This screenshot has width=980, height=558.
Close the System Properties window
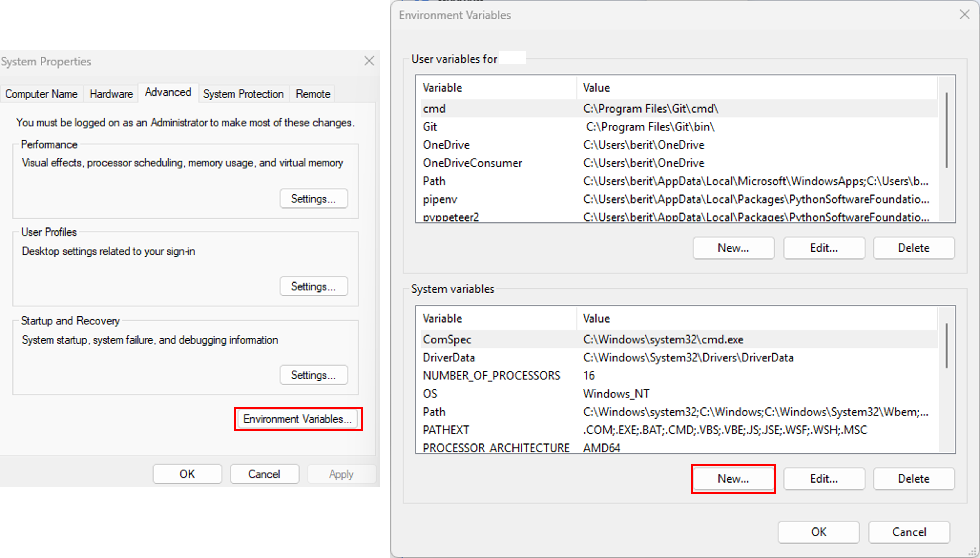coord(369,61)
